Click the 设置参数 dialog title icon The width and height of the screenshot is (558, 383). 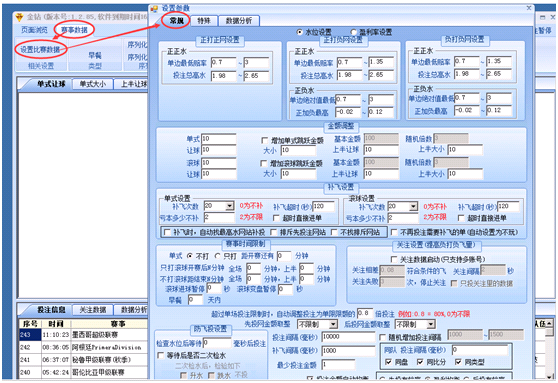point(154,9)
